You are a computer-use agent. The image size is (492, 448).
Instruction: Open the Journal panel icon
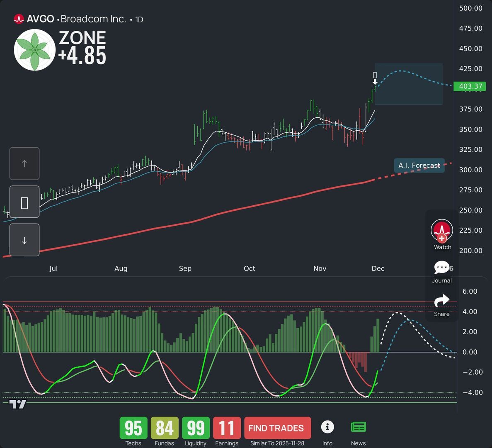(442, 268)
